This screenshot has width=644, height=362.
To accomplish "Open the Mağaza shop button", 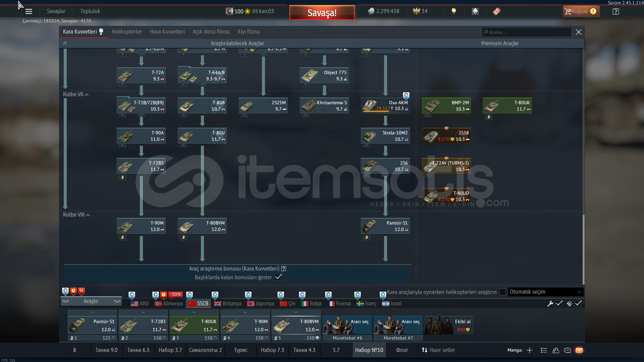I will click(x=581, y=11).
